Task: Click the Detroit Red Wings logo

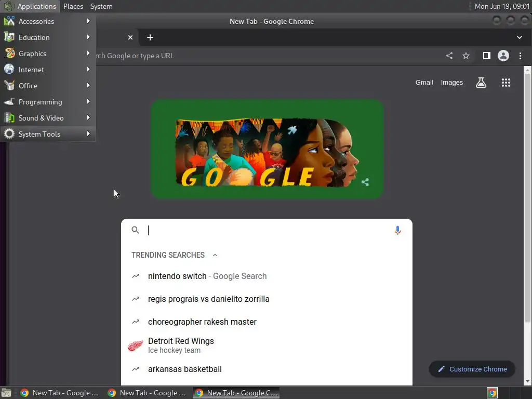Action: (x=136, y=345)
